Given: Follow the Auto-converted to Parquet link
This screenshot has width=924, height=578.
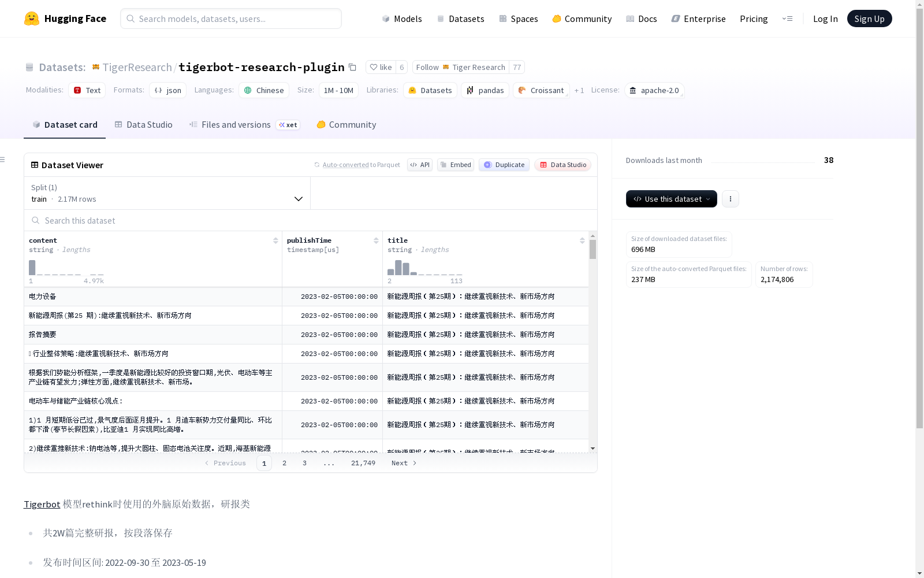Looking at the screenshot, I should [x=362, y=165].
